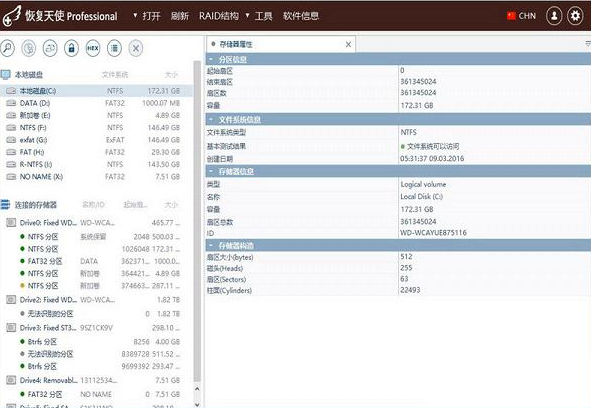The height and width of the screenshot is (408, 591).
Task: Open the HEX viewer icon
Action: [93, 48]
